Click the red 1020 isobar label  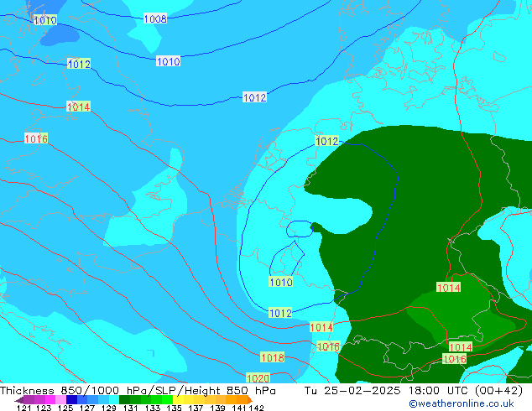pyautogui.click(x=258, y=378)
